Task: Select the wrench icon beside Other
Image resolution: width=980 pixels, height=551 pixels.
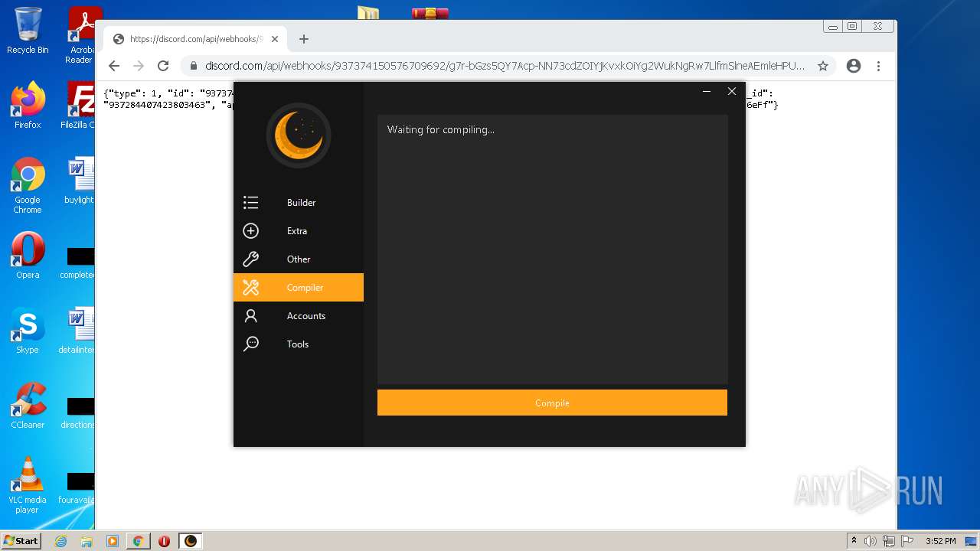Action: [250, 259]
